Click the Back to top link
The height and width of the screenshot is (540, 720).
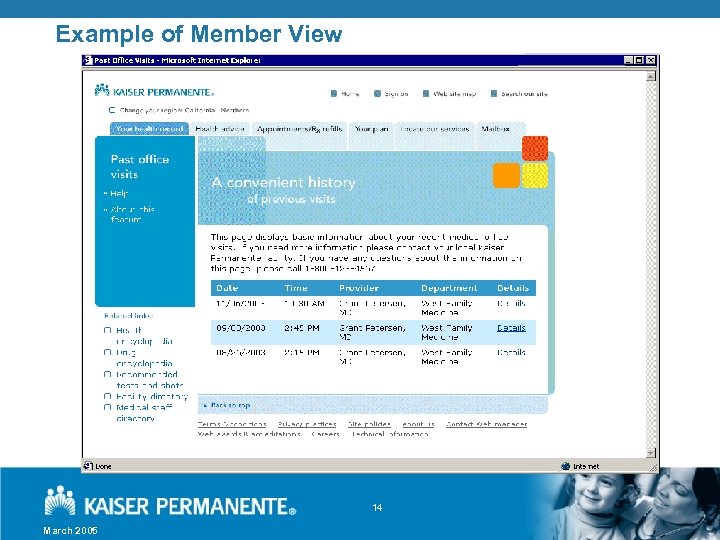point(230,405)
